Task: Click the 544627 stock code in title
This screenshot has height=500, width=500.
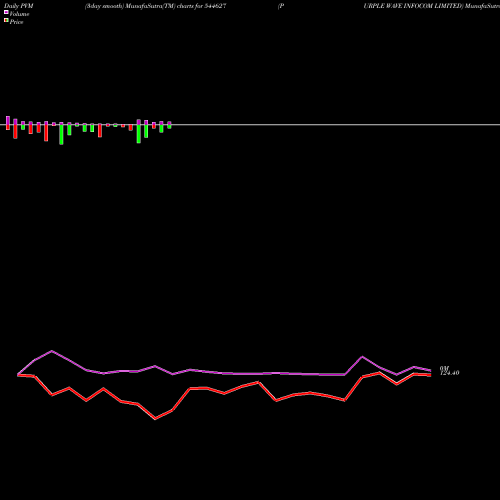Action: coord(215,6)
